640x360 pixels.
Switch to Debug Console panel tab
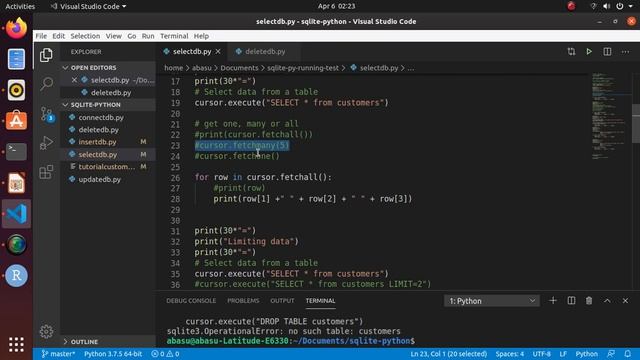191,301
